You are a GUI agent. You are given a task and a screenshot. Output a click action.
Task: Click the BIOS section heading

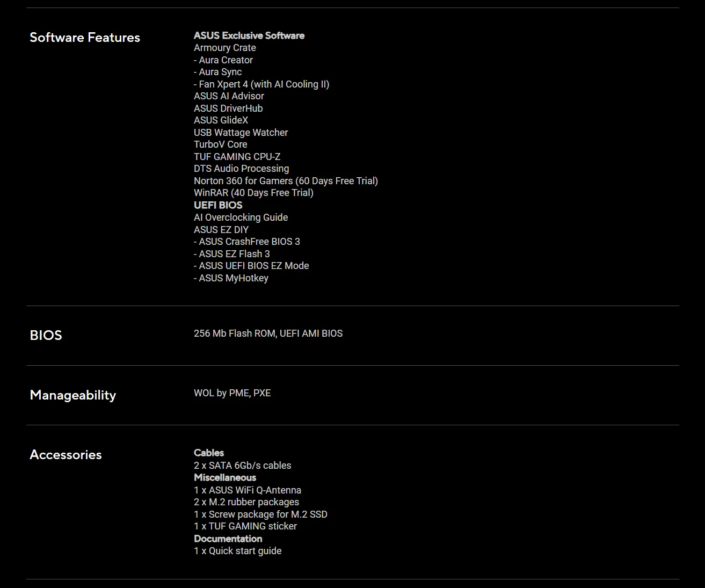(46, 335)
